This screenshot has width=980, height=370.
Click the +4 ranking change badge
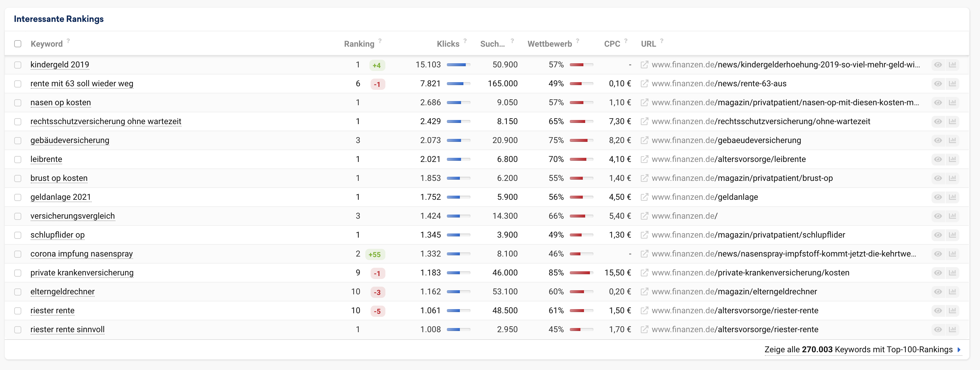pyautogui.click(x=377, y=65)
